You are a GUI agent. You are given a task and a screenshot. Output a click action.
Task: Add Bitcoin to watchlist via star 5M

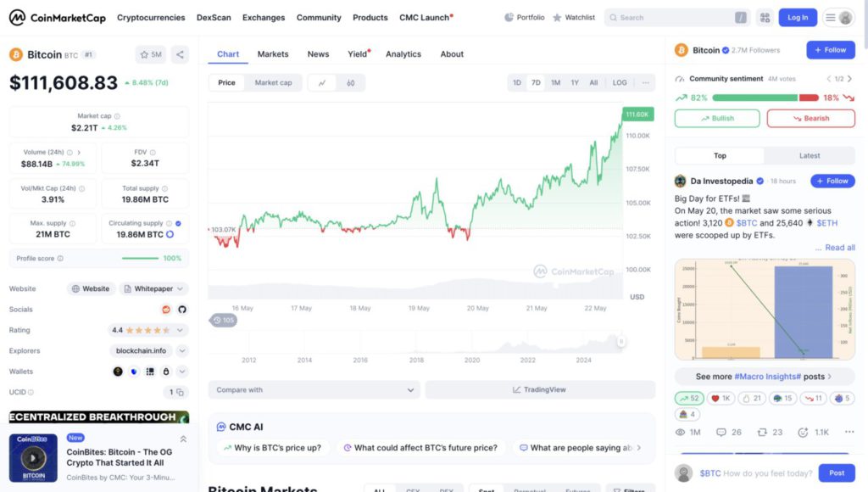pyautogui.click(x=151, y=54)
